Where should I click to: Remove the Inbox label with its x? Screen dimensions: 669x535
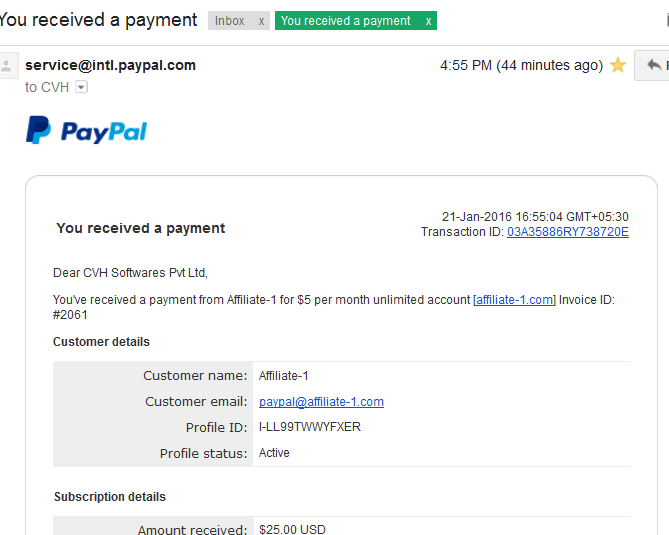tap(261, 21)
